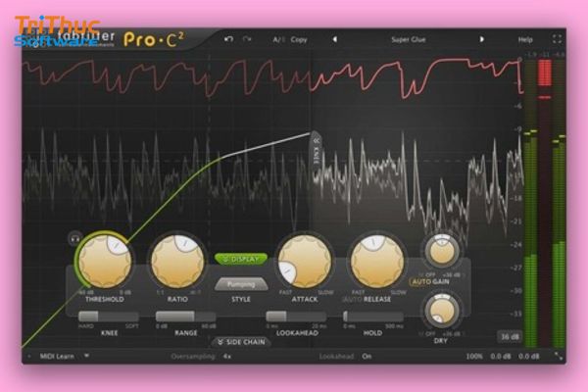Click the resize window icon in the bottom corner
Viewport: 588px width, 392px height.
click(x=558, y=356)
